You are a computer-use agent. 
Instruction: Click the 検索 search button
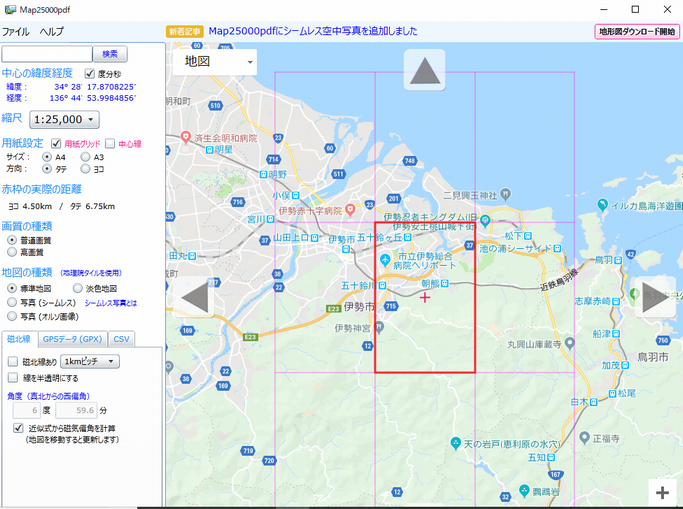(x=110, y=54)
